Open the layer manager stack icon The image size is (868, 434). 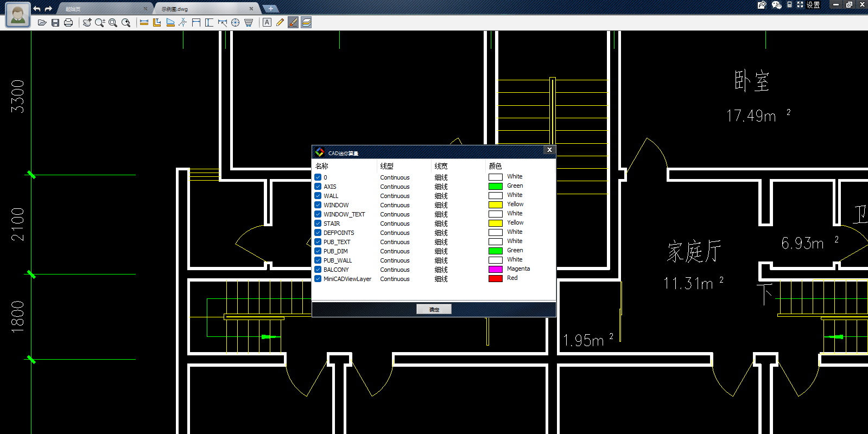306,23
